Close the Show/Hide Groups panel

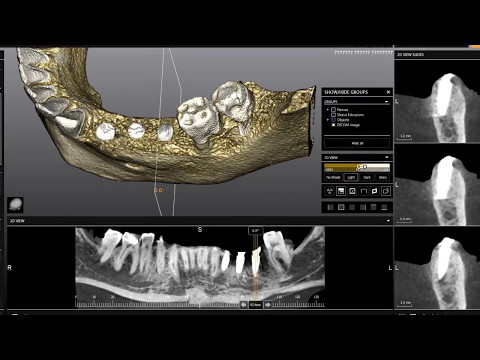coord(388,92)
